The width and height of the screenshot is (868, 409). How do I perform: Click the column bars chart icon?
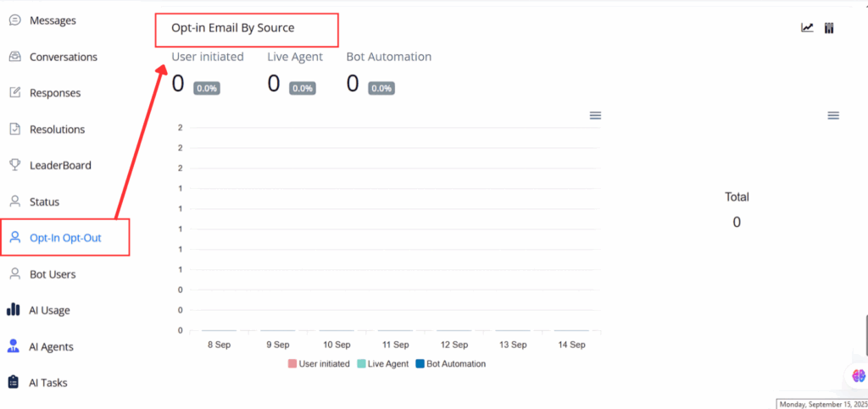click(x=829, y=28)
